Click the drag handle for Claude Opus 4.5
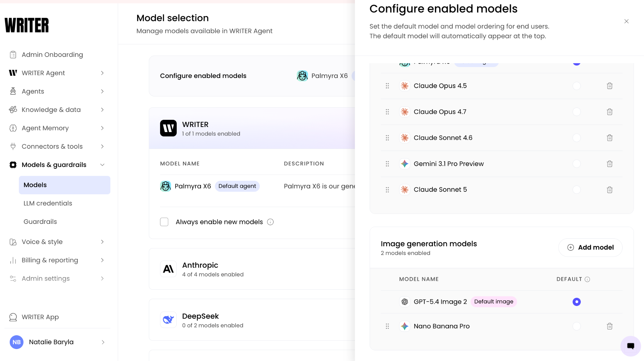Image resolution: width=644 pixels, height=361 pixels. pos(387,86)
